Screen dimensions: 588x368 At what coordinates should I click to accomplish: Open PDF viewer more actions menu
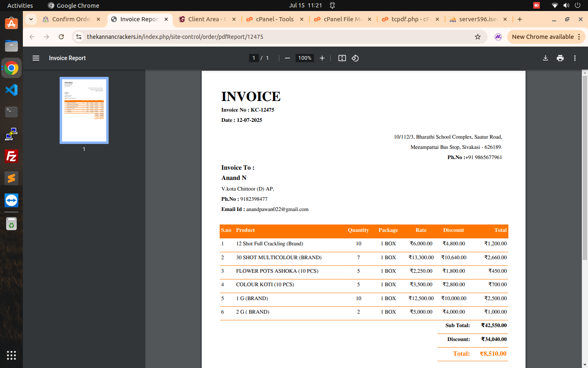pyautogui.click(x=575, y=58)
